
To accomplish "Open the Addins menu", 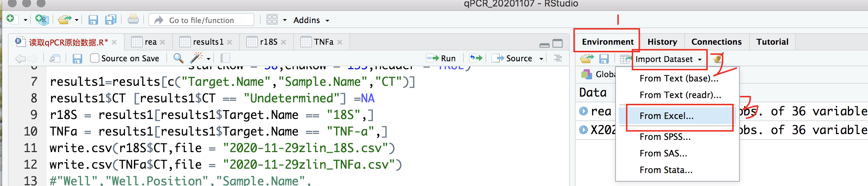I will [311, 20].
